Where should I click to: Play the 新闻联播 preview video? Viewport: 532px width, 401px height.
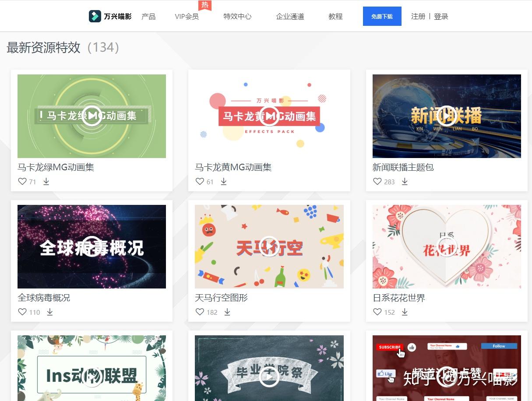(447, 116)
